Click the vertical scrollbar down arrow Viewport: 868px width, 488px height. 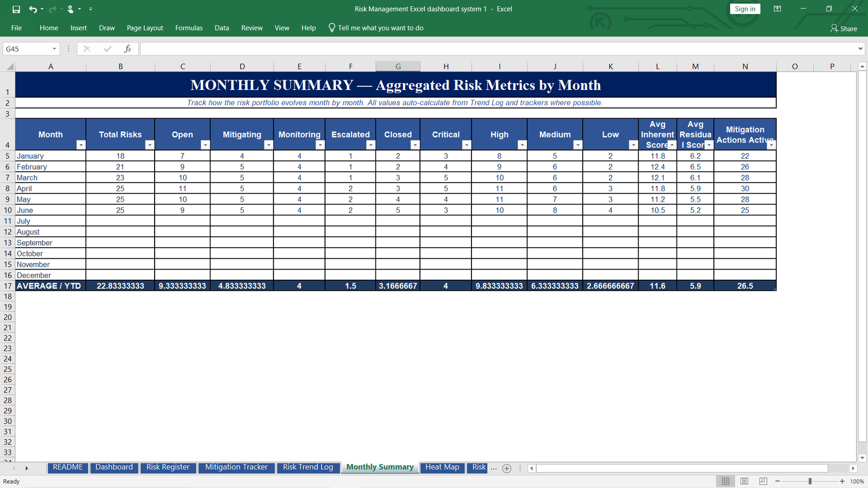(x=862, y=458)
